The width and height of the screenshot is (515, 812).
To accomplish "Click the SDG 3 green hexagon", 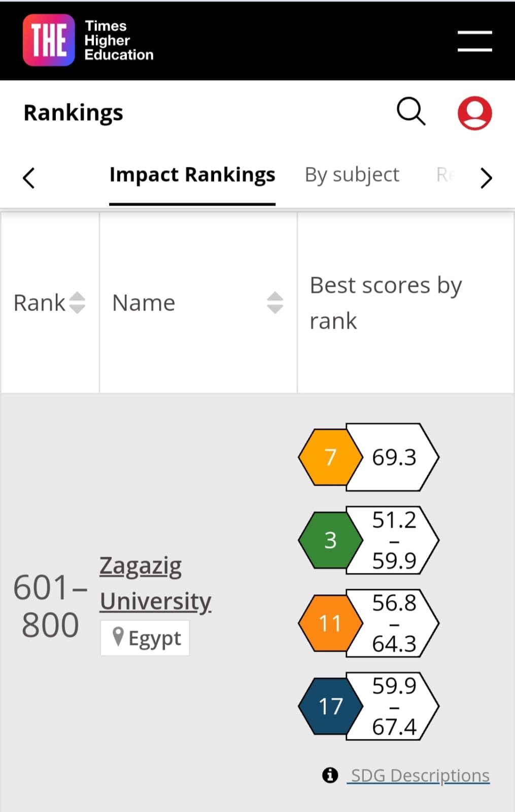I will [330, 540].
